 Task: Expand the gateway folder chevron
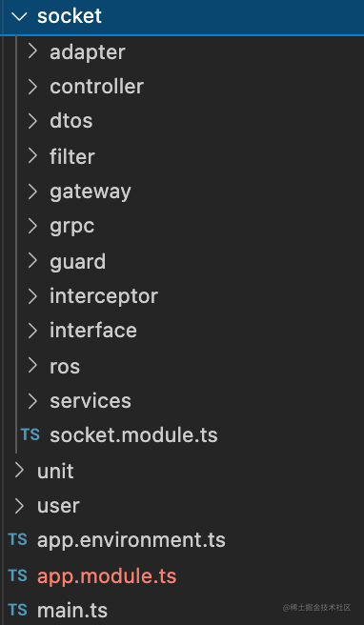click(x=32, y=192)
